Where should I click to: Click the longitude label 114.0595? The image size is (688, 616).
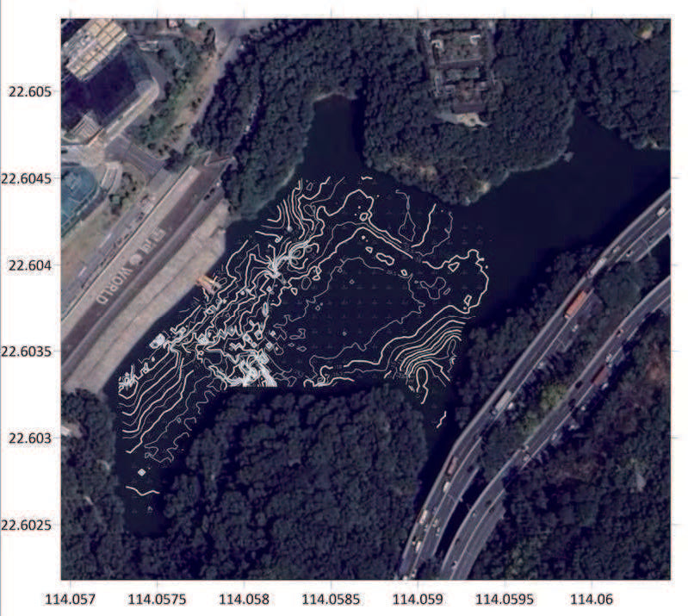(x=505, y=600)
